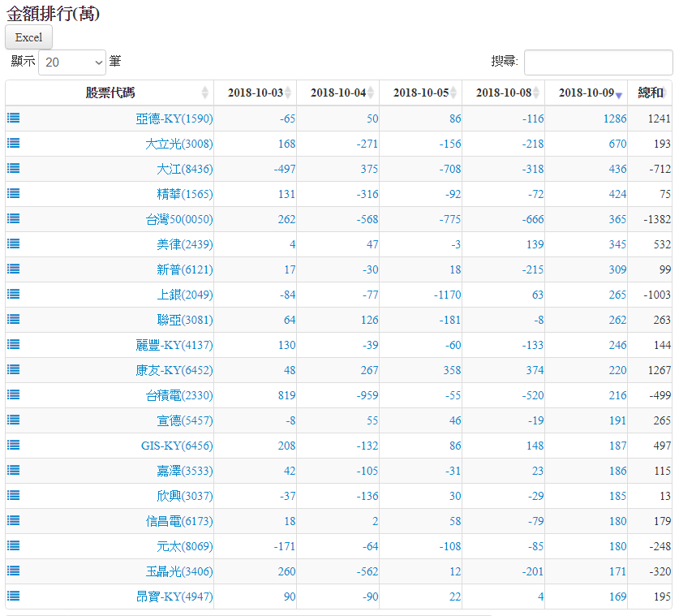Export the table with Excel button
The width and height of the screenshot is (679, 616).
pyautogui.click(x=28, y=37)
